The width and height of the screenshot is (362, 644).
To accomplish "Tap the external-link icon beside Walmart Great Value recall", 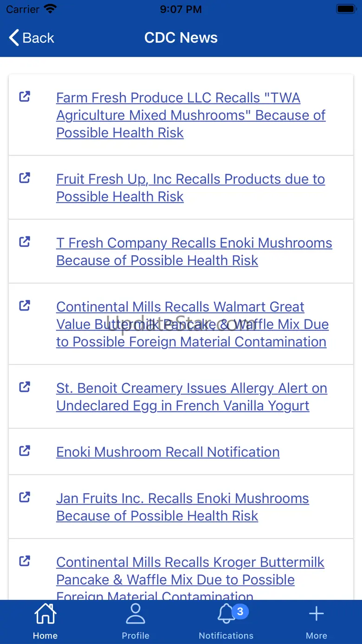I will [25, 306].
